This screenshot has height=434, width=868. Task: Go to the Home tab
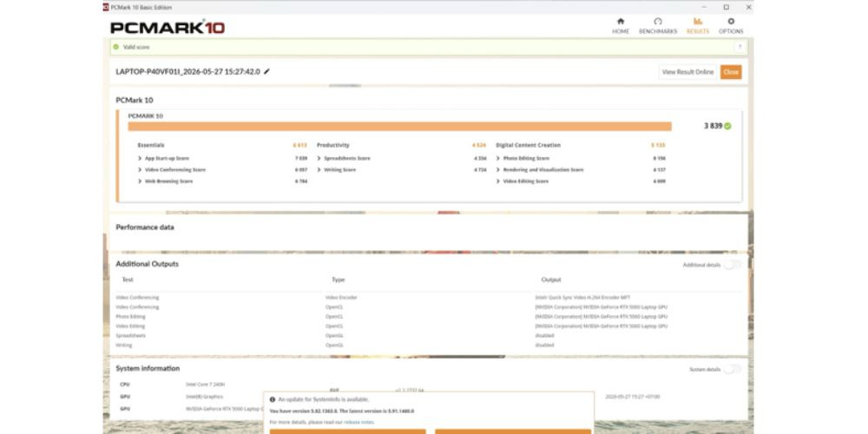point(620,26)
